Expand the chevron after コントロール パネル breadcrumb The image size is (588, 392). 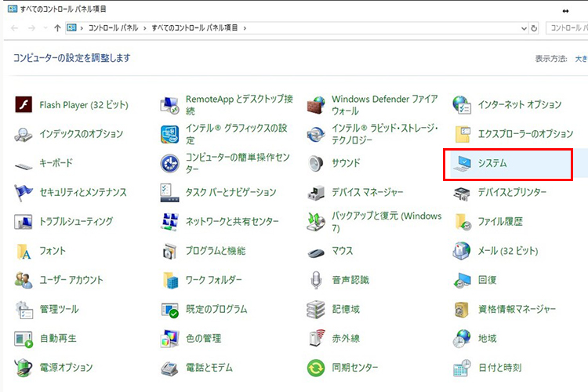click(x=145, y=28)
